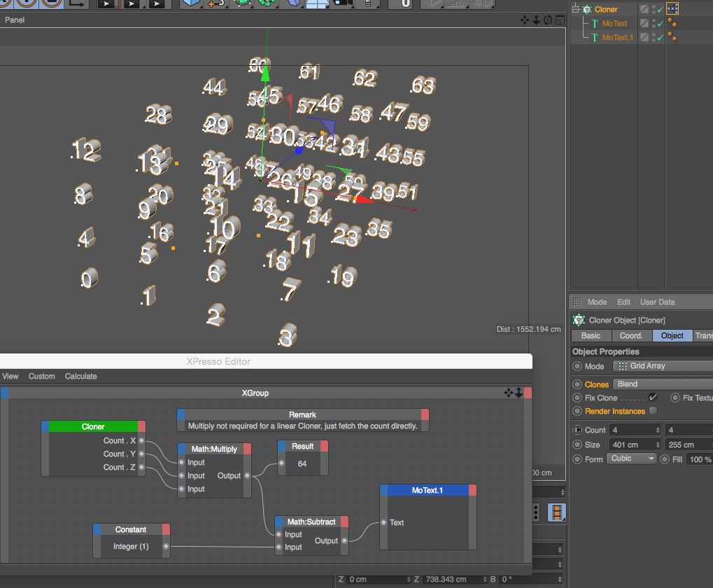Screen dimensions: 713x588
Task: Open Edit Render Settings from the toolbar
Action: pyautogui.click(x=155, y=4)
